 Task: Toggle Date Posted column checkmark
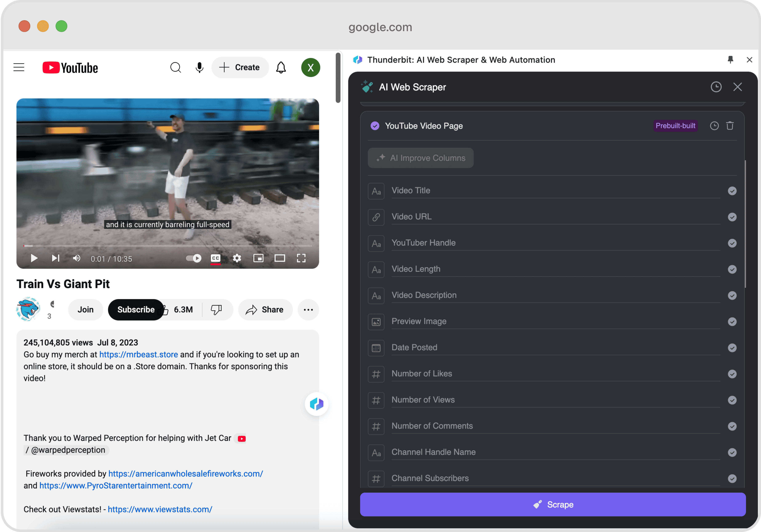tap(732, 348)
